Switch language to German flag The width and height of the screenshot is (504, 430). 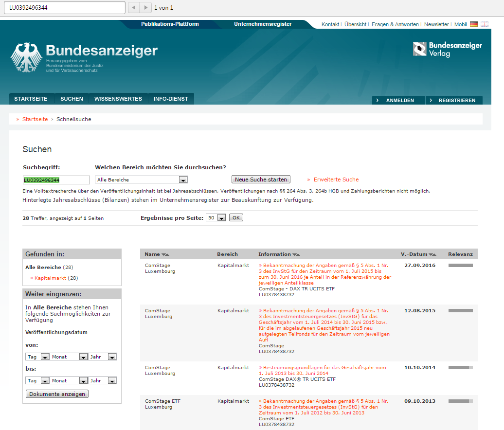[473, 24]
